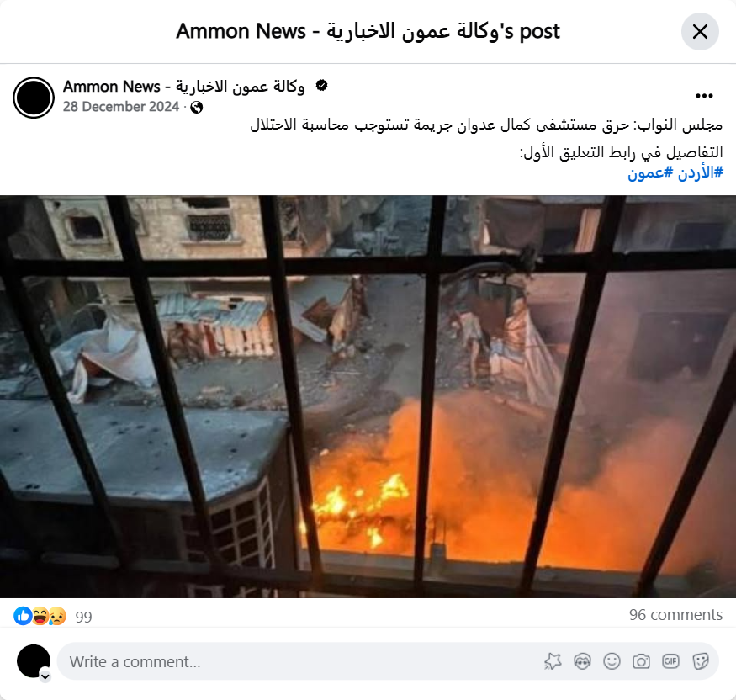Image resolution: width=736 pixels, height=700 pixels.
Task: Open Ammon News page name link
Action: tap(184, 87)
